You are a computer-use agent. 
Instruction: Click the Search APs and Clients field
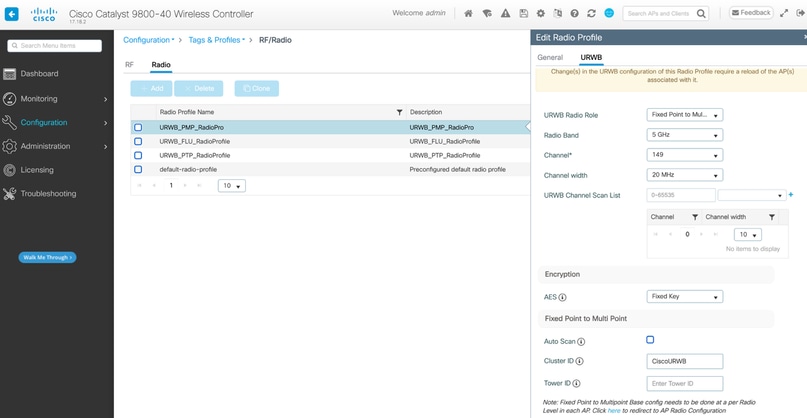[659, 14]
